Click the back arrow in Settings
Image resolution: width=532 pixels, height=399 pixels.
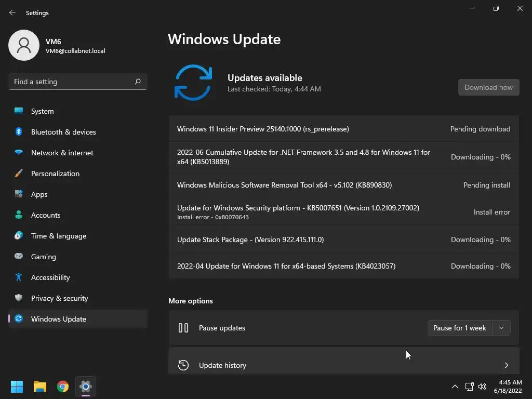click(12, 12)
